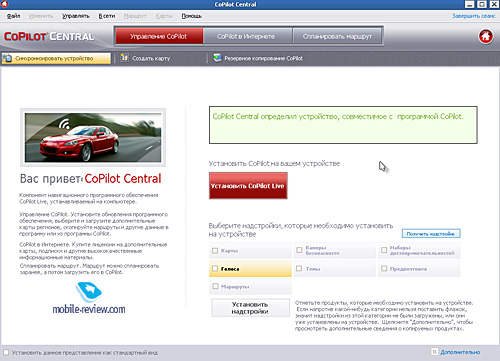Toggle the Голоса checkbox

point(215,268)
